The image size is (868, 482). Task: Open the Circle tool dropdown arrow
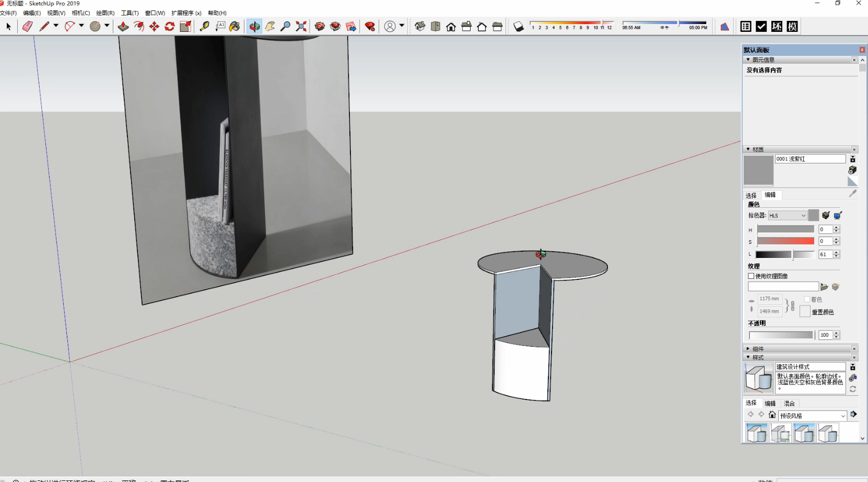tap(107, 26)
